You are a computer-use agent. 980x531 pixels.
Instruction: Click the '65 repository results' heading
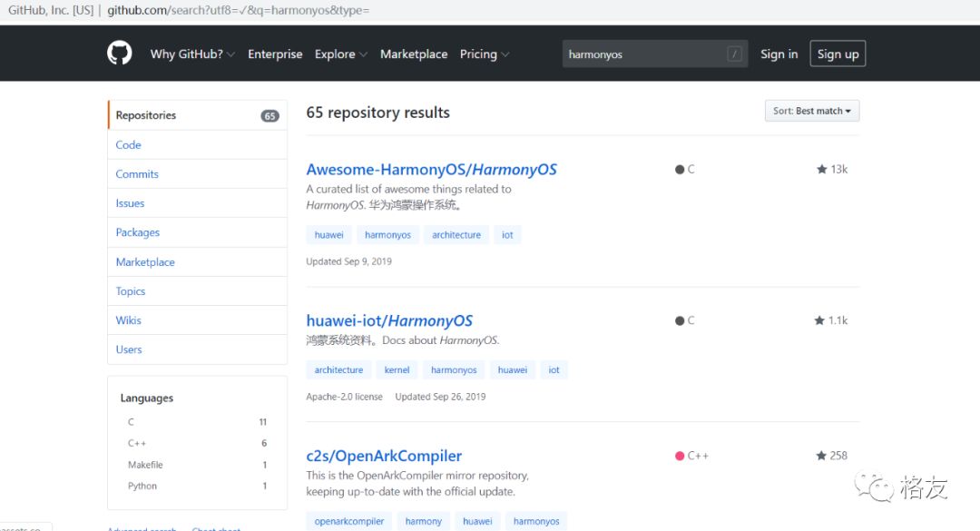click(x=378, y=113)
